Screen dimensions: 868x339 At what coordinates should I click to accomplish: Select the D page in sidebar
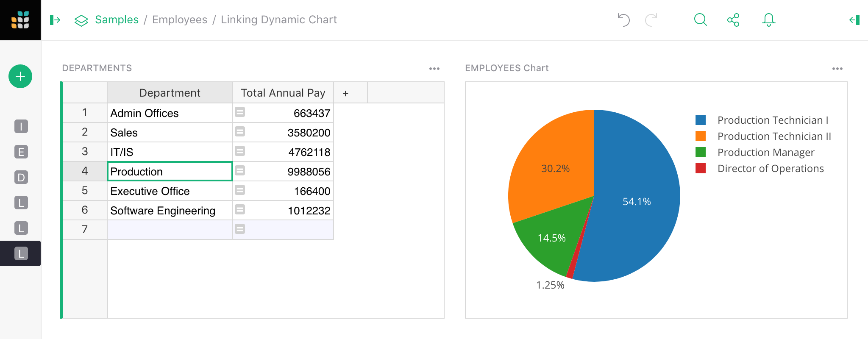[21, 177]
